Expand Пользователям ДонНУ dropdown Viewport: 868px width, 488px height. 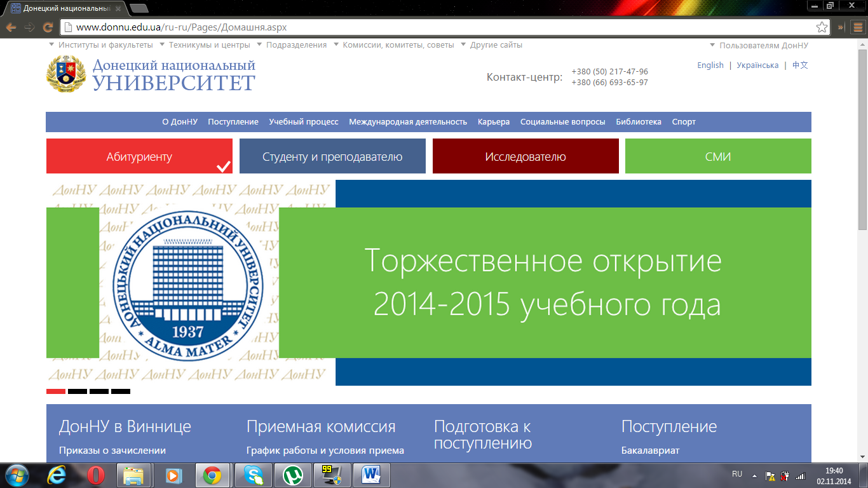tap(759, 45)
